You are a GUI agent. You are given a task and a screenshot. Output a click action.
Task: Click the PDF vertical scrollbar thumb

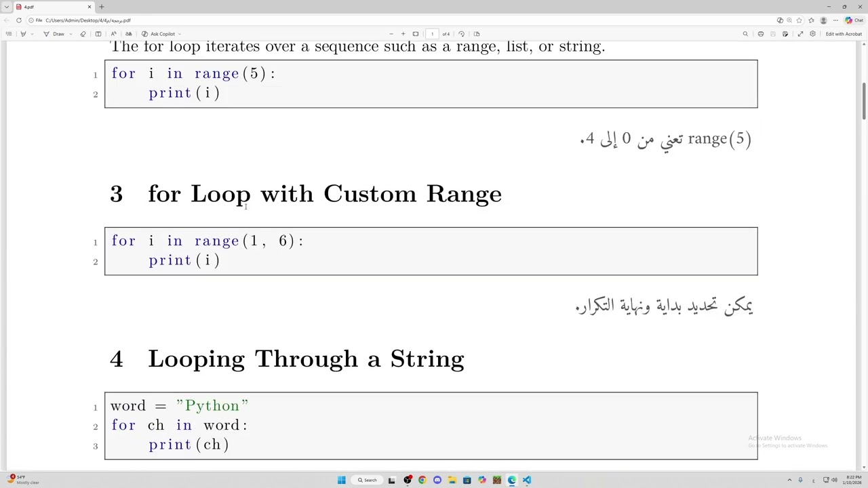pos(864,100)
